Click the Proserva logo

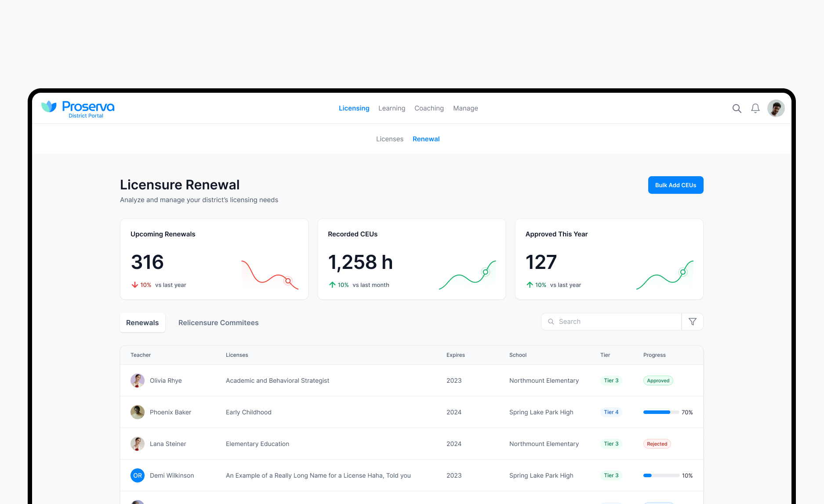[78, 109]
